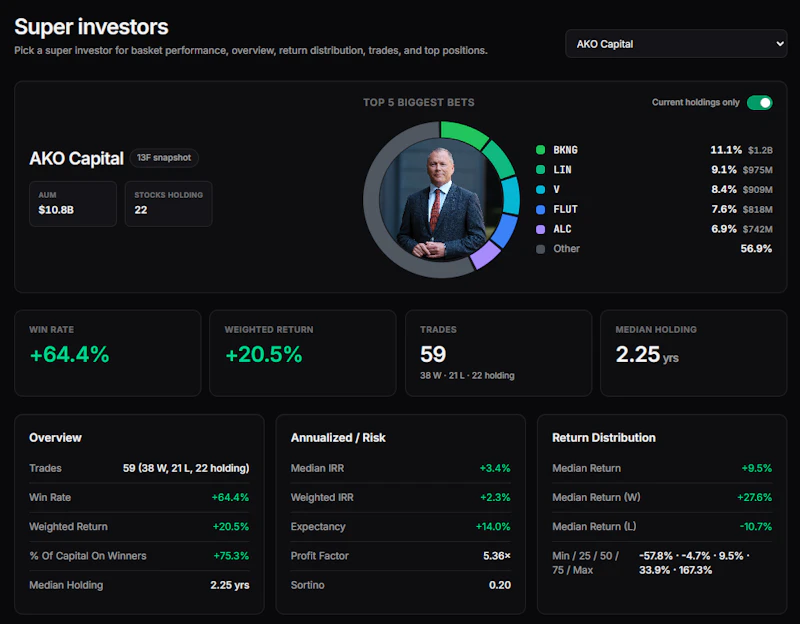Image resolution: width=800 pixels, height=624 pixels.
Task: Click the Median Return (W) +27.6% value
Action: (755, 497)
